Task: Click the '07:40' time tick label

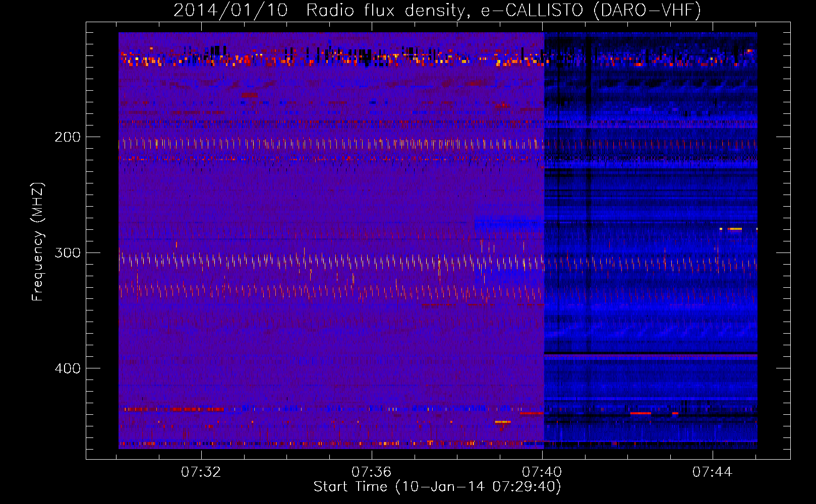Action: click(x=542, y=472)
